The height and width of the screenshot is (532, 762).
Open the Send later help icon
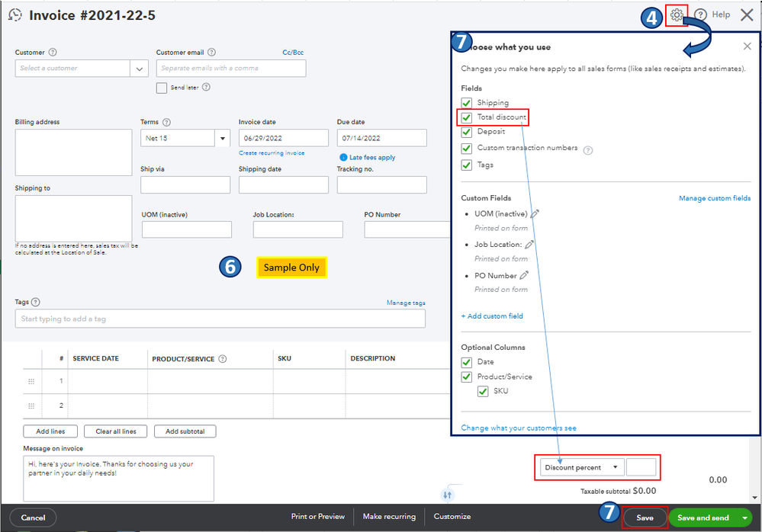[x=206, y=88]
